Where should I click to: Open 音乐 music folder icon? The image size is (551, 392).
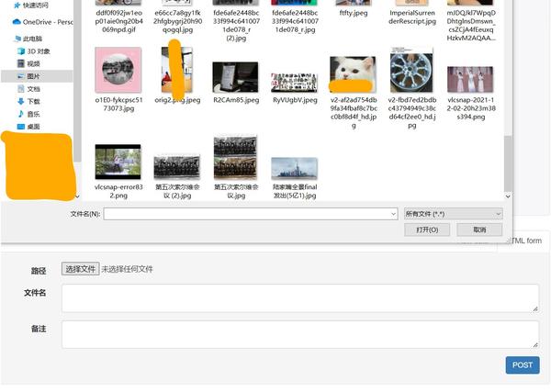coord(21,114)
